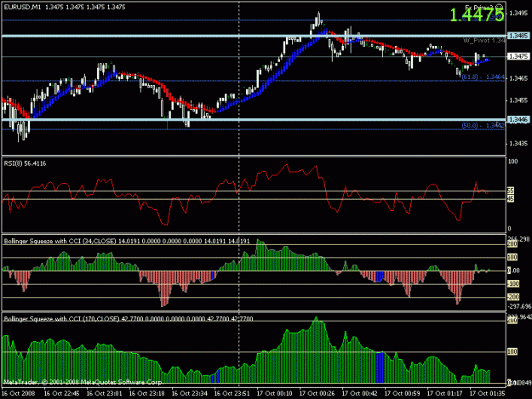Viewport: 532px width, 399px height.
Task: Click the 1.3435 price scale value
Action: coord(518,144)
